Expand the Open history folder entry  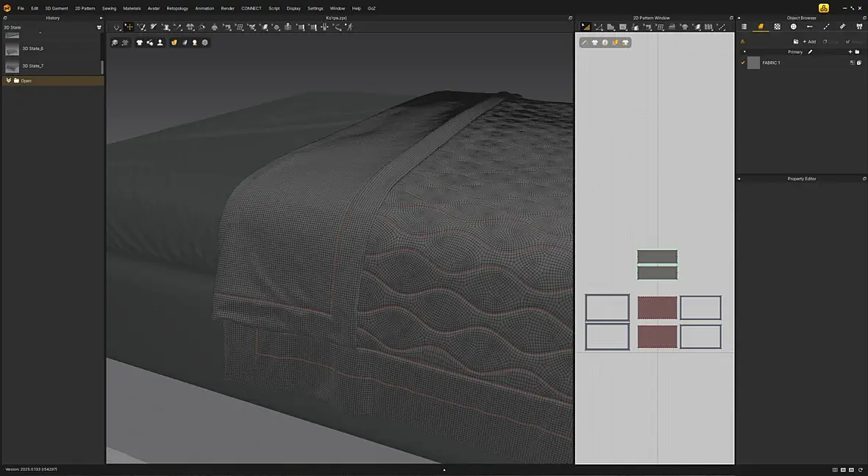(x=8, y=81)
